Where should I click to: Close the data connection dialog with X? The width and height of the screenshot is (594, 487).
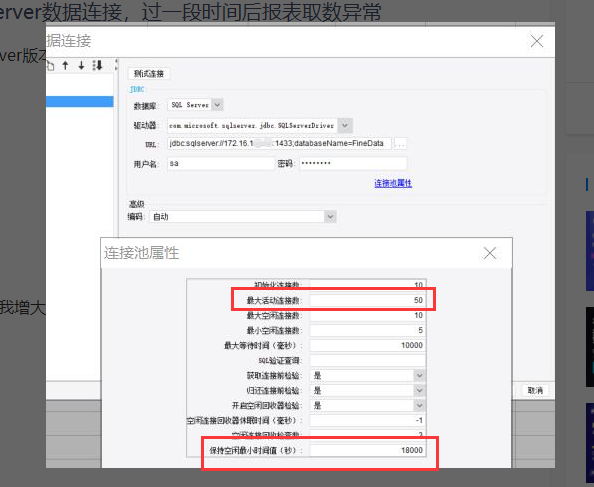(x=537, y=41)
